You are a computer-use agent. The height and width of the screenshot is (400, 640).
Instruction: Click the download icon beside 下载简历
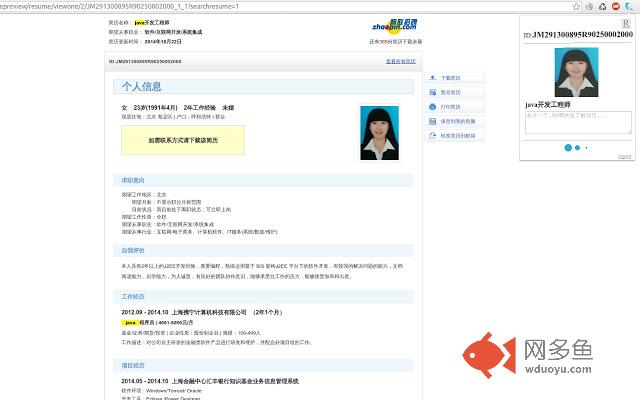(433, 78)
